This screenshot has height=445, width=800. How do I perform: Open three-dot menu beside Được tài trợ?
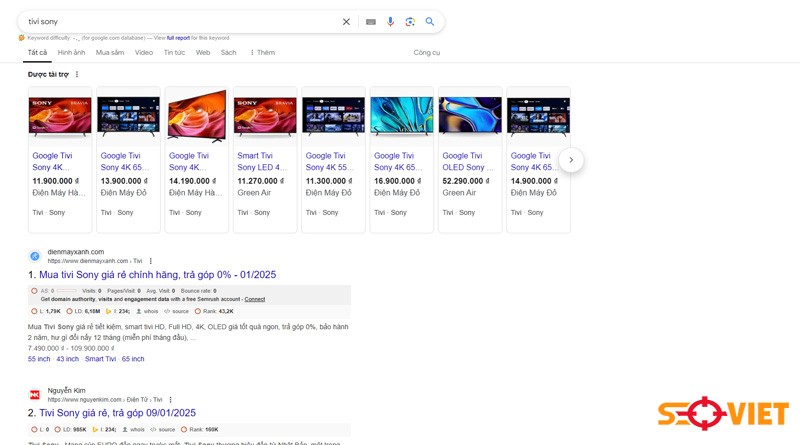77,75
